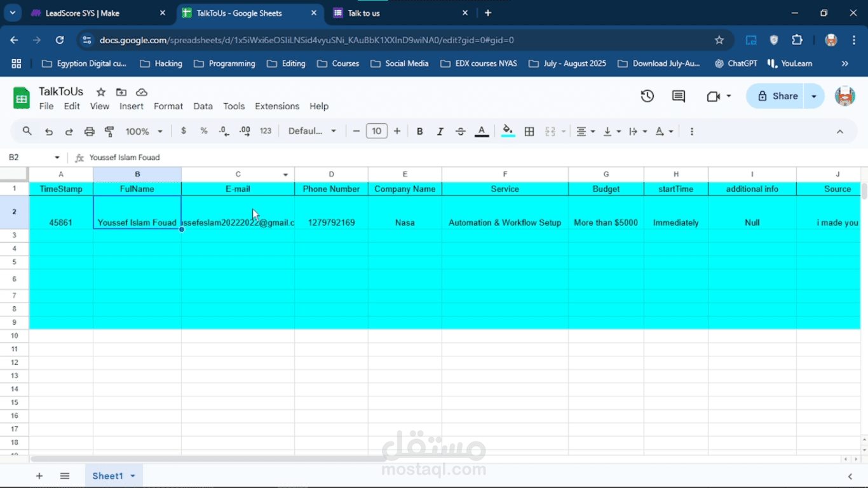
Task: Select the paint format tool
Action: tap(109, 132)
